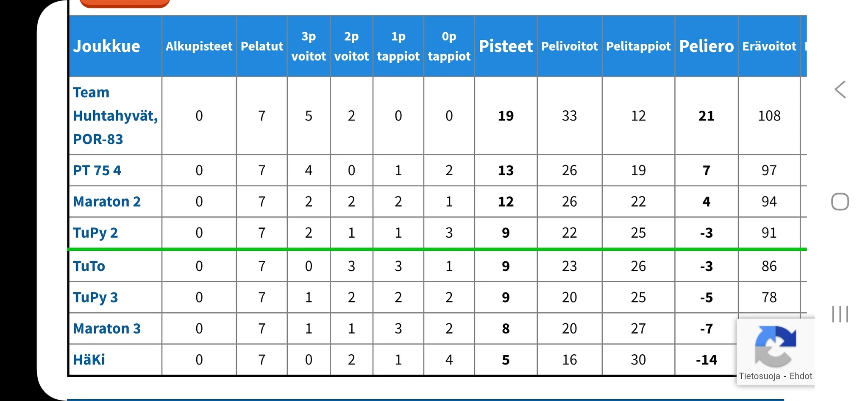Image resolution: width=868 pixels, height=401 pixels.
Task: Click the Pisteet column header
Action: pyautogui.click(x=506, y=46)
